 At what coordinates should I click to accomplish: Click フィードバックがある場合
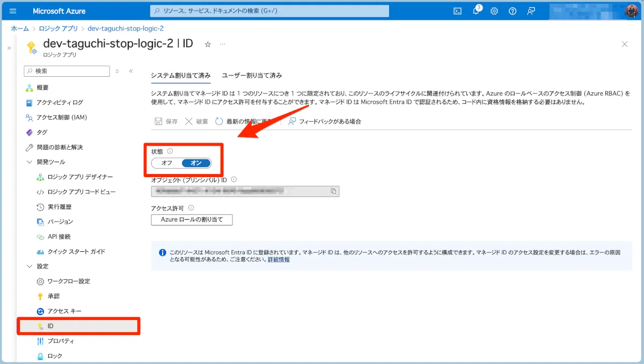point(324,121)
